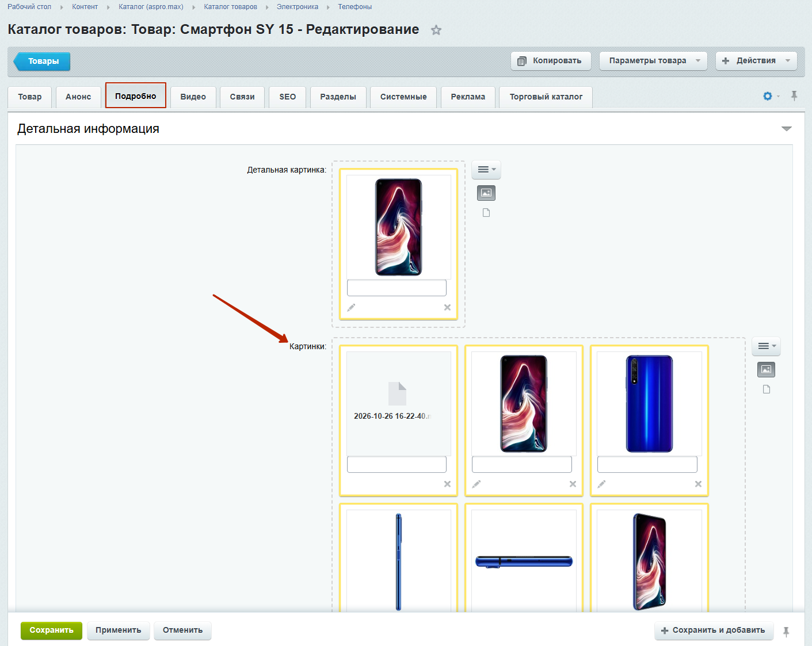
Task: Switch to the Товар tab
Action: click(30, 97)
